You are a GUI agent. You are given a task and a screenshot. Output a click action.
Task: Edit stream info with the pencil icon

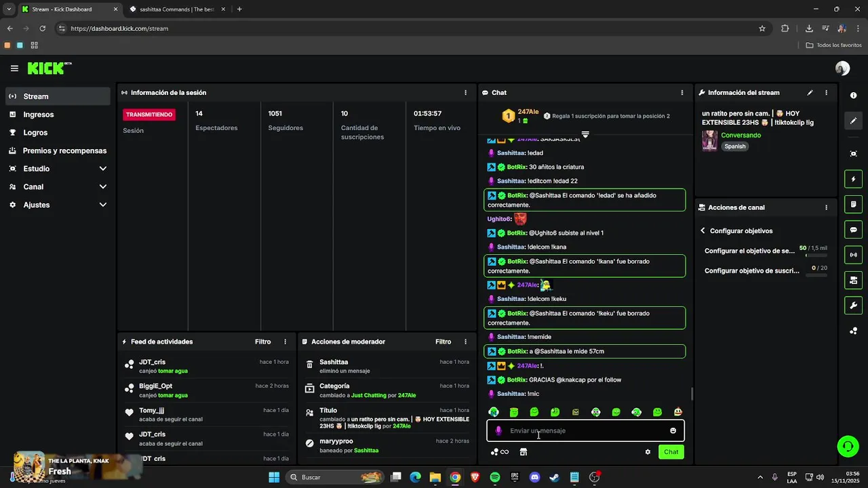coord(810,93)
